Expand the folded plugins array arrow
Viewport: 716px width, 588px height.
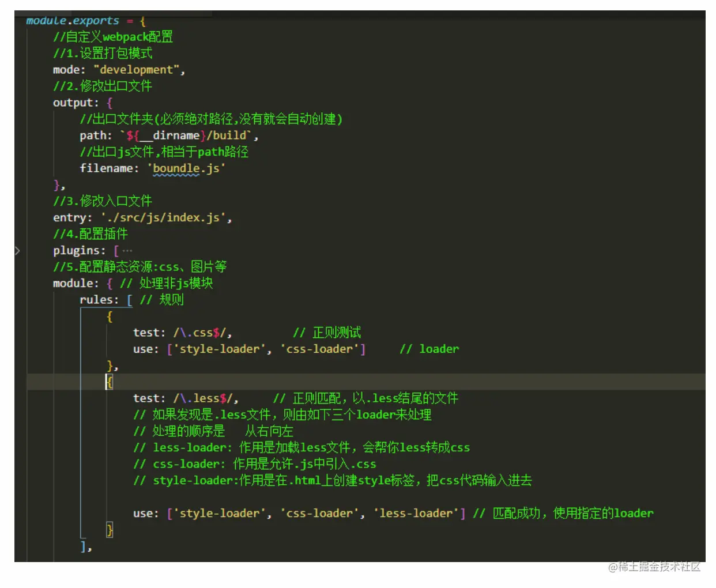point(17,251)
